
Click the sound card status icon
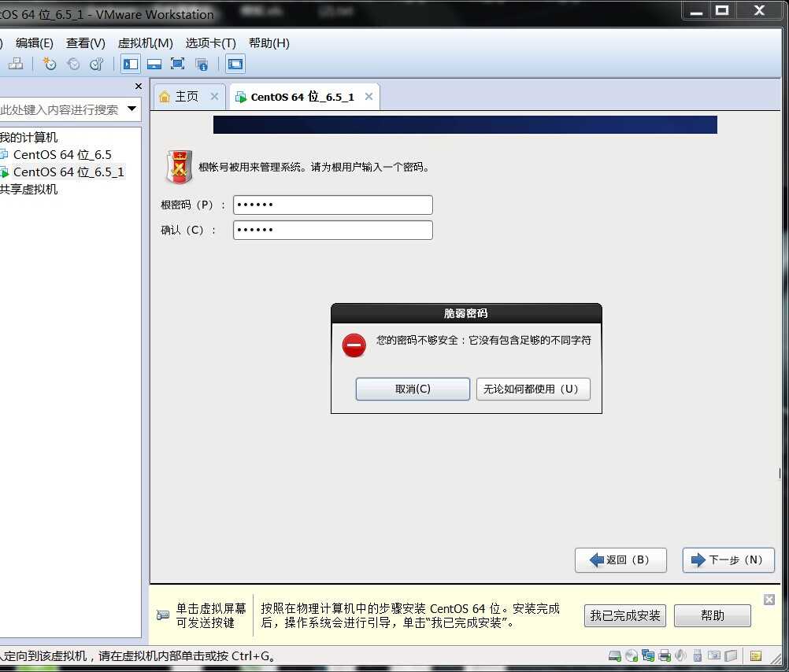click(x=680, y=655)
